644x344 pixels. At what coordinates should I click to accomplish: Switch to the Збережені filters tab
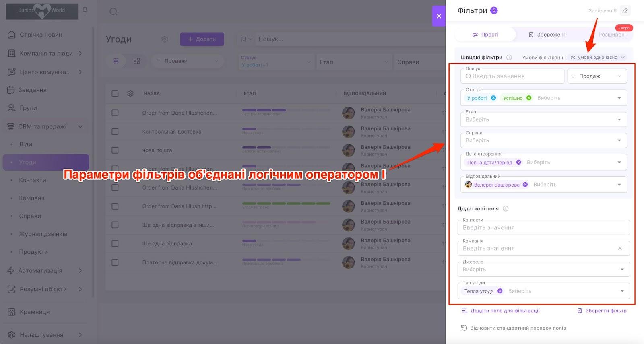coord(547,35)
